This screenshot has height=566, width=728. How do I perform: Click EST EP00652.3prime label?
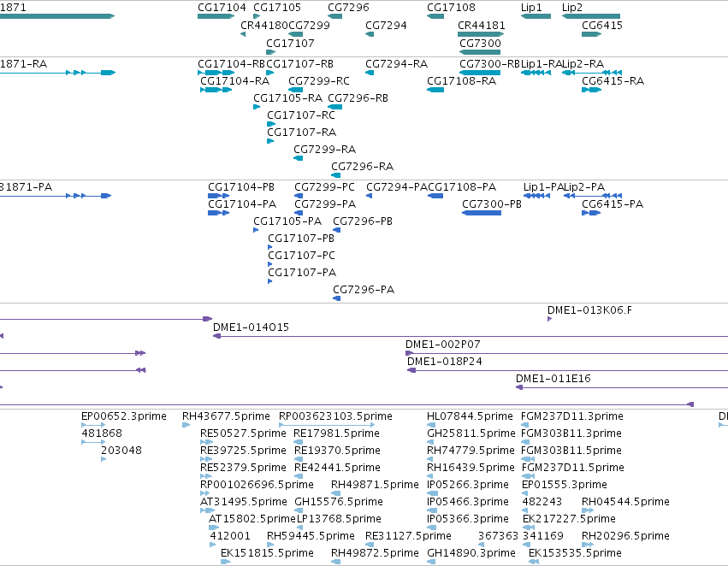(x=124, y=416)
